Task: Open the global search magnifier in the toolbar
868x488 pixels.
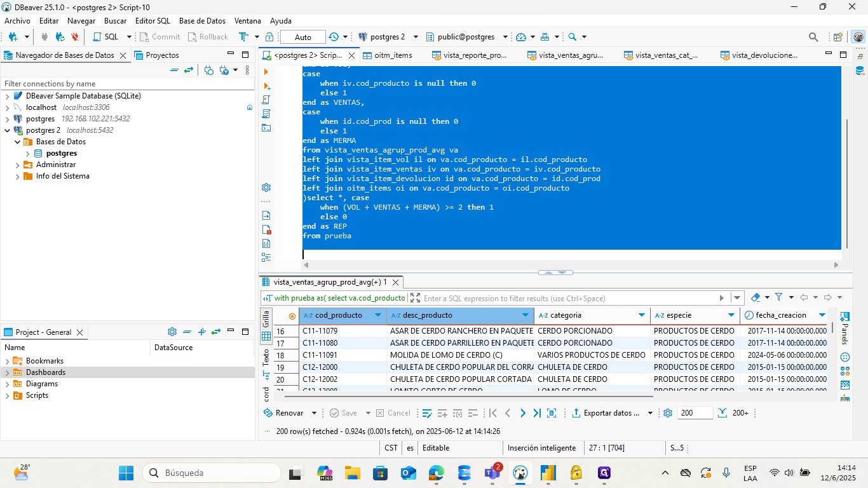Action: (x=813, y=37)
